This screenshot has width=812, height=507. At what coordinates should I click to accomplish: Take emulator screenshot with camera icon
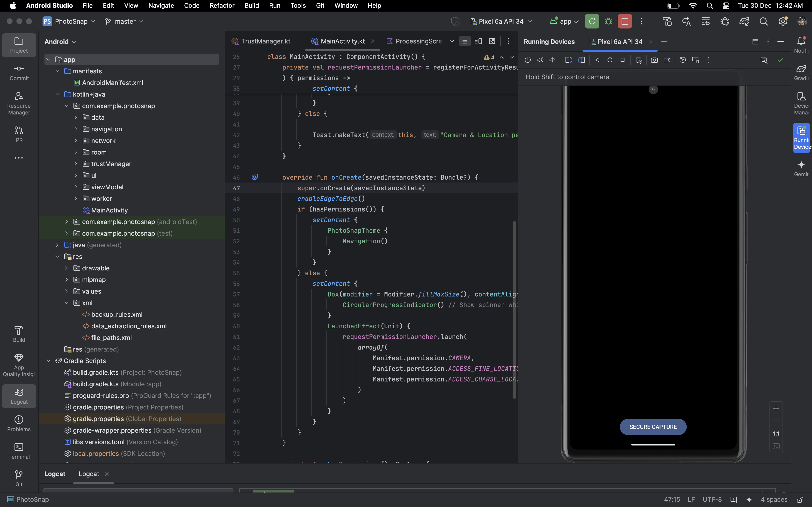[x=654, y=60]
